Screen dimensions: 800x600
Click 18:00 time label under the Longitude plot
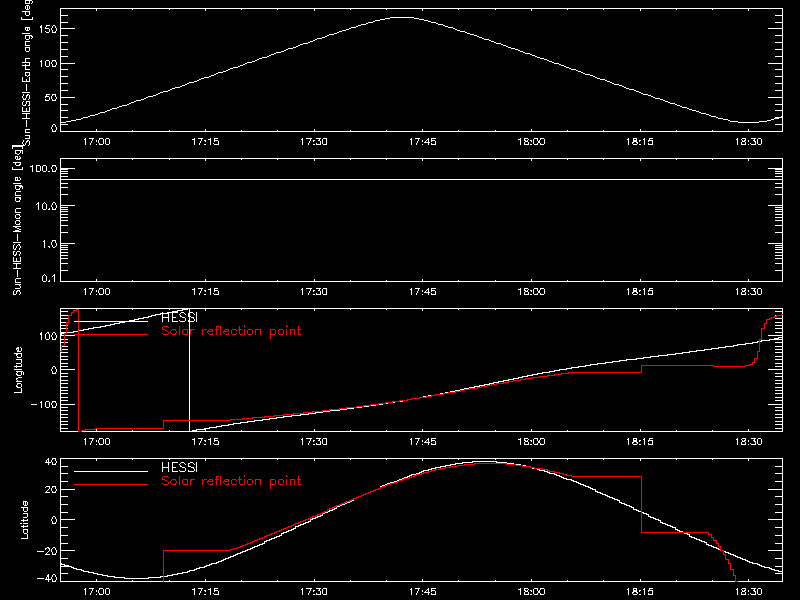click(531, 442)
